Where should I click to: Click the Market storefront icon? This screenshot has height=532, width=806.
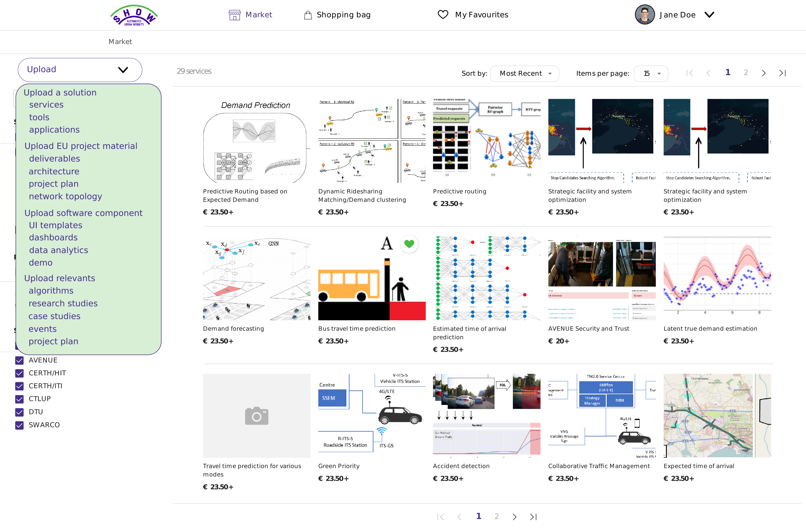(x=234, y=15)
